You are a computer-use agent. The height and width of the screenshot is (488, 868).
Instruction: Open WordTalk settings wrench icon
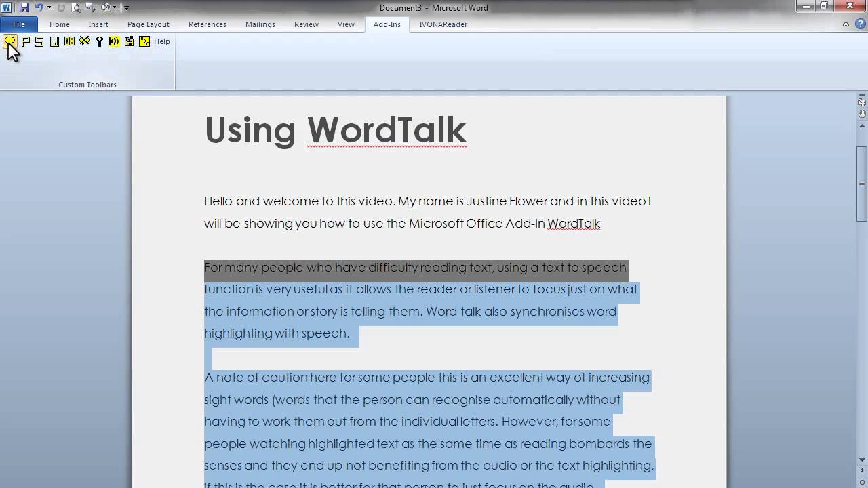pyautogui.click(x=99, y=41)
